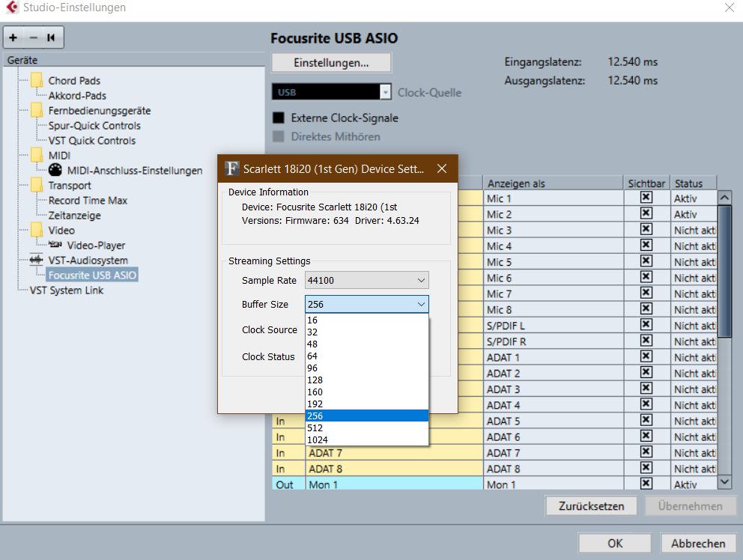This screenshot has width=743, height=560.
Task: Click the Sichtbar column header
Action: 646,183
